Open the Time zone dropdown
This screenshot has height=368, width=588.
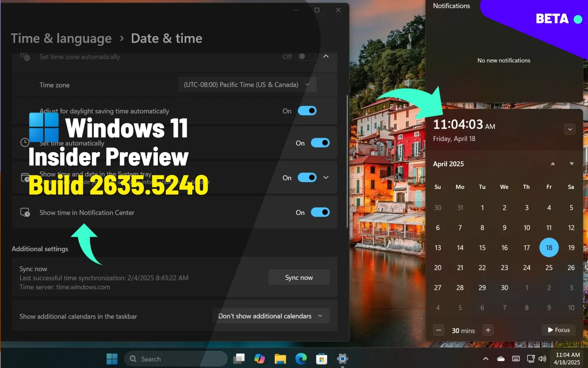247,84
